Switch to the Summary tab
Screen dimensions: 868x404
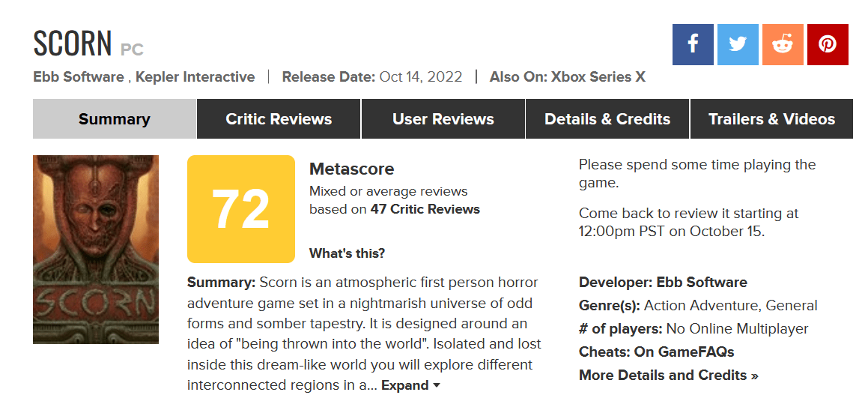click(115, 118)
